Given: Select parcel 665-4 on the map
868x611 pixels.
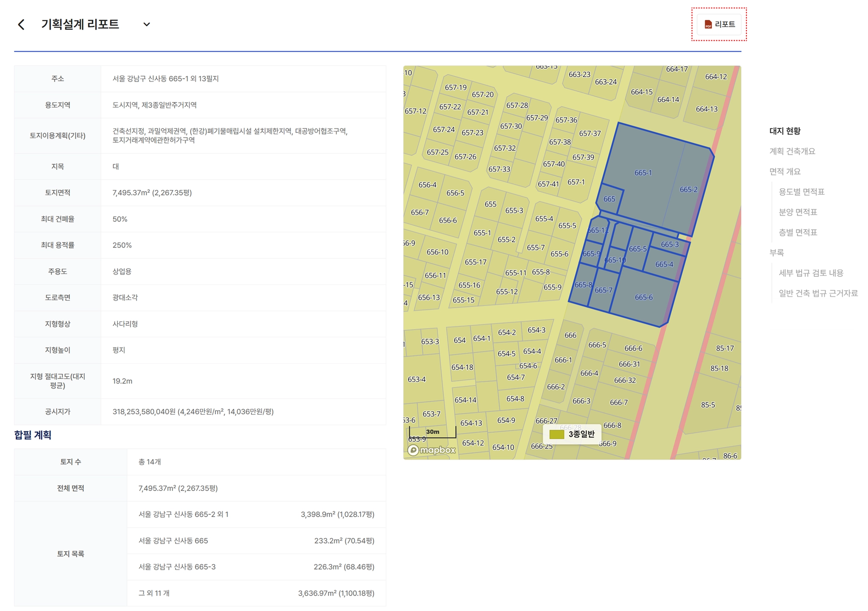Looking at the screenshot, I should (664, 264).
